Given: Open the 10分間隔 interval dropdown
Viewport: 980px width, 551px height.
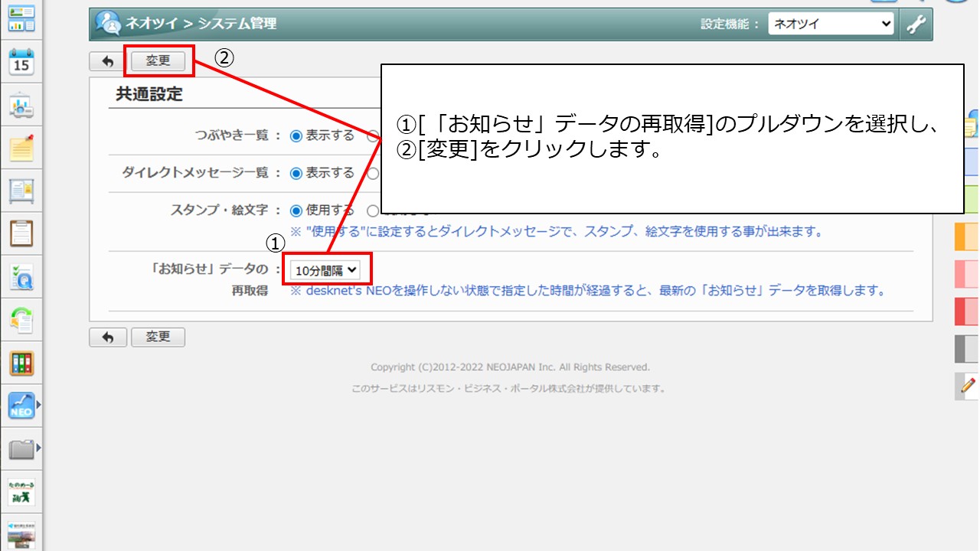Looking at the screenshot, I should [325, 269].
